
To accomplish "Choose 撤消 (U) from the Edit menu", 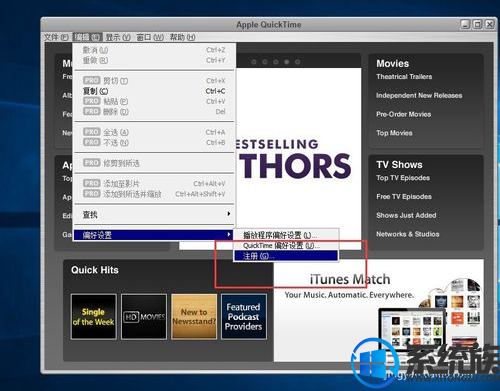I will (x=154, y=50).
